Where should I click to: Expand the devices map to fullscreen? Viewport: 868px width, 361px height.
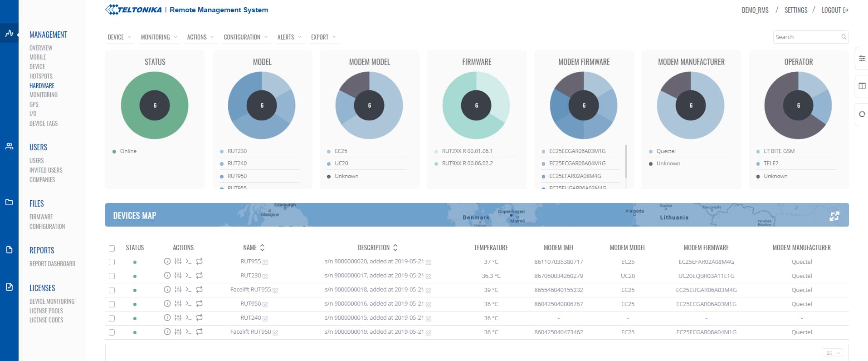tap(834, 216)
